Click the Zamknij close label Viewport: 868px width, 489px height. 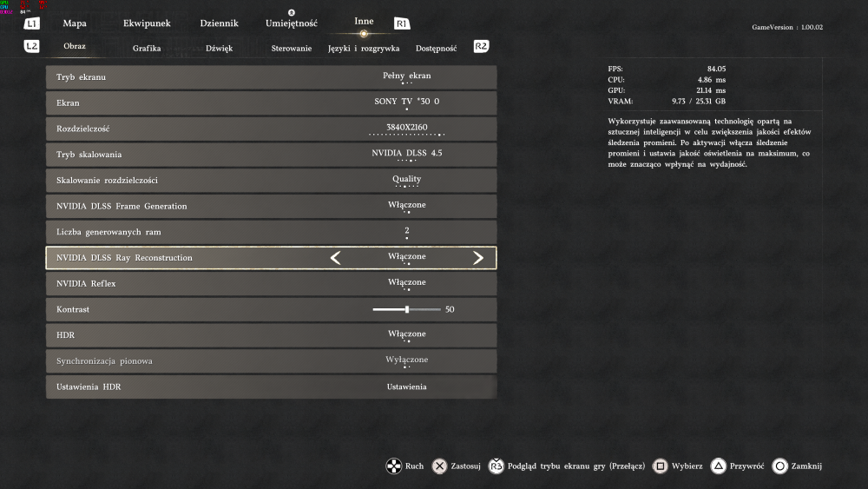[806, 466]
